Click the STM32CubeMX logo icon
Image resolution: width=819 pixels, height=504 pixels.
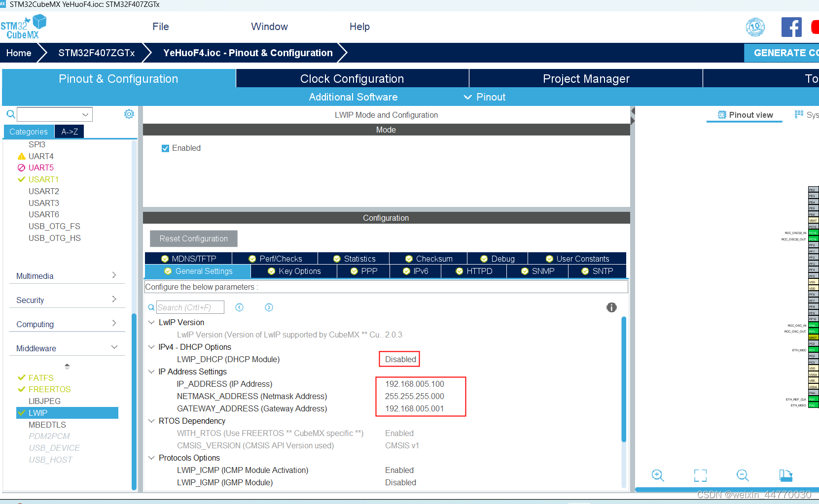click(x=23, y=27)
